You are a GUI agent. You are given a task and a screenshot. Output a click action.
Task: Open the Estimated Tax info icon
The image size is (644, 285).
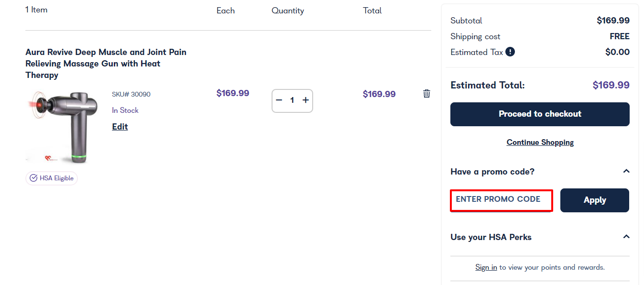pos(510,52)
